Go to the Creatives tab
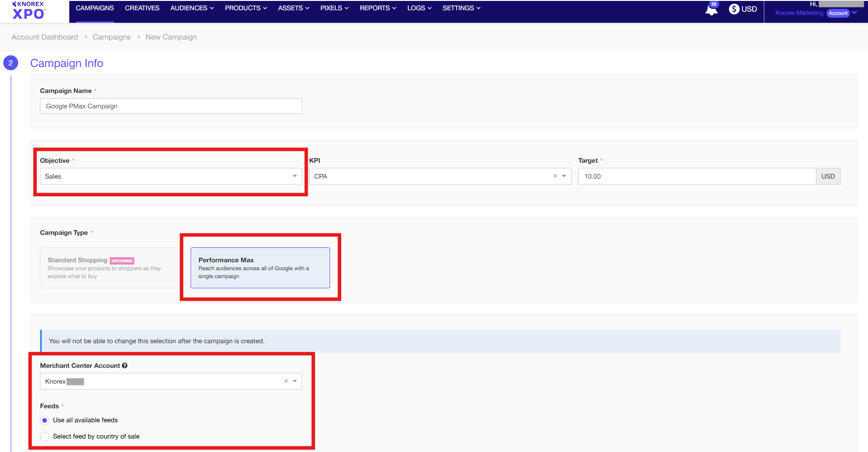This screenshot has width=868, height=452. pyautogui.click(x=142, y=8)
